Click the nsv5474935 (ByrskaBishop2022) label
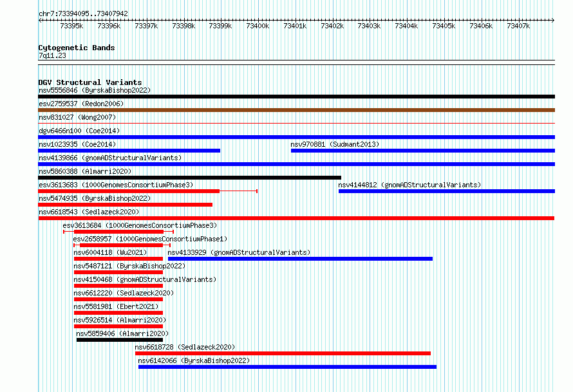Screen dimensions: 573x392 tap(95, 198)
